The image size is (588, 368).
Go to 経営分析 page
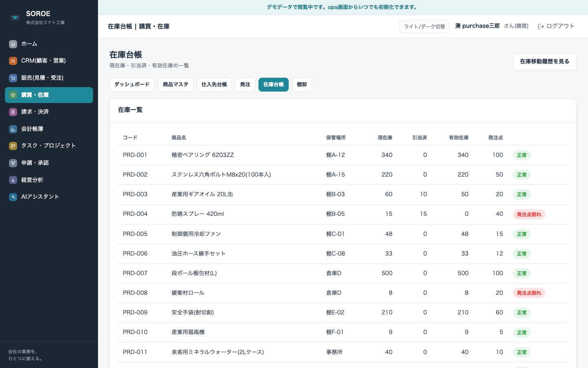pos(49,180)
